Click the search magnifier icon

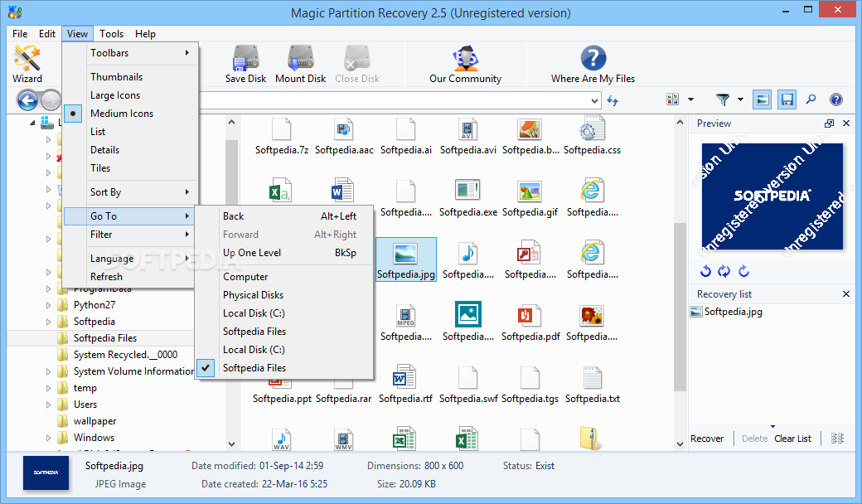pyautogui.click(x=811, y=99)
